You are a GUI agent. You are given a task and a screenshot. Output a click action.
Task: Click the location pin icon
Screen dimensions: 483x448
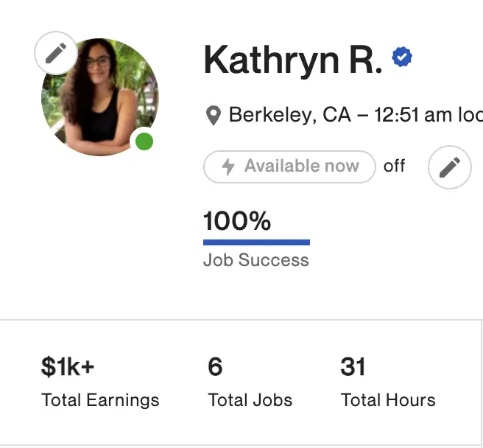coord(214,115)
